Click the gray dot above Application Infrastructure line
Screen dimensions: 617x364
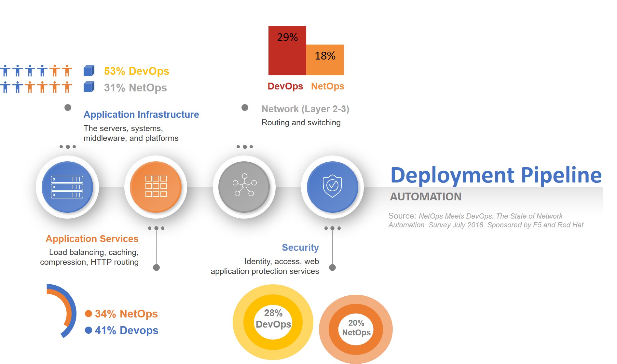(x=68, y=107)
